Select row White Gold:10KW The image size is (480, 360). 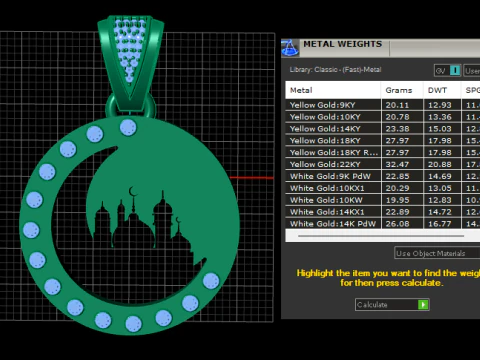coord(383,200)
